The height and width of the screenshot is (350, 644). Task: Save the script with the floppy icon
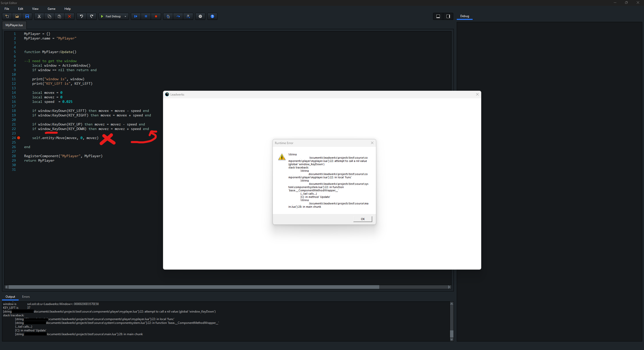(27, 16)
